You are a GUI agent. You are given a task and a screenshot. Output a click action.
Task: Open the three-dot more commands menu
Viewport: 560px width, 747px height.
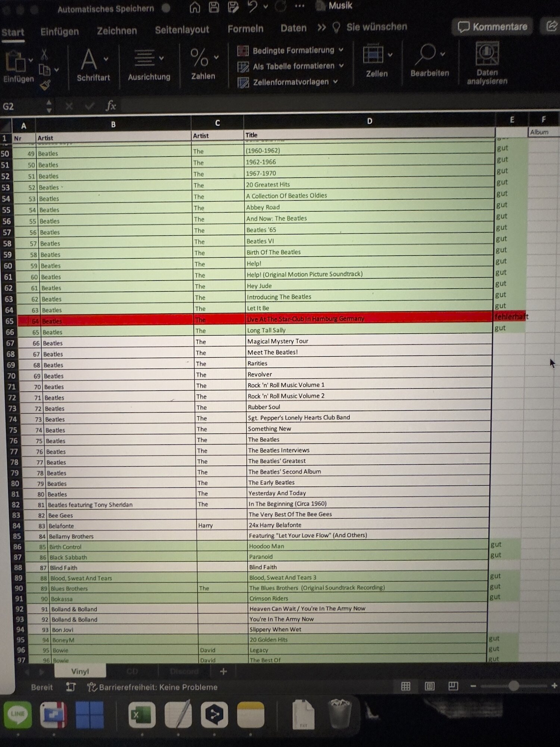click(300, 6)
